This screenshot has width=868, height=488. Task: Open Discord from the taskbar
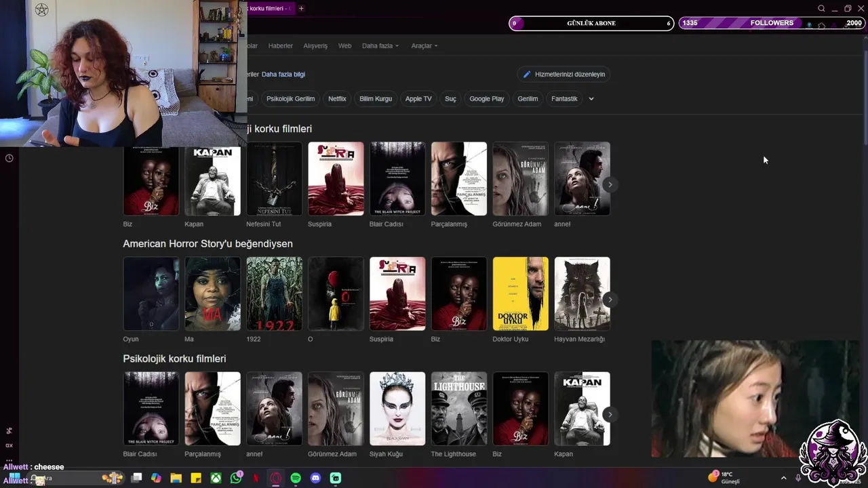pos(315,478)
